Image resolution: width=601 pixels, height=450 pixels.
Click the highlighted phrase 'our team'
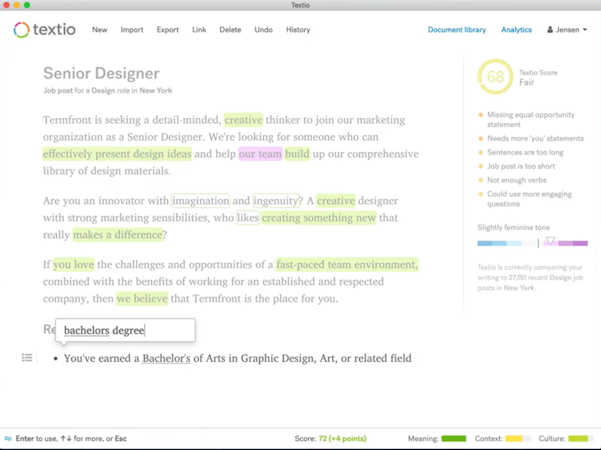point(260,154)
